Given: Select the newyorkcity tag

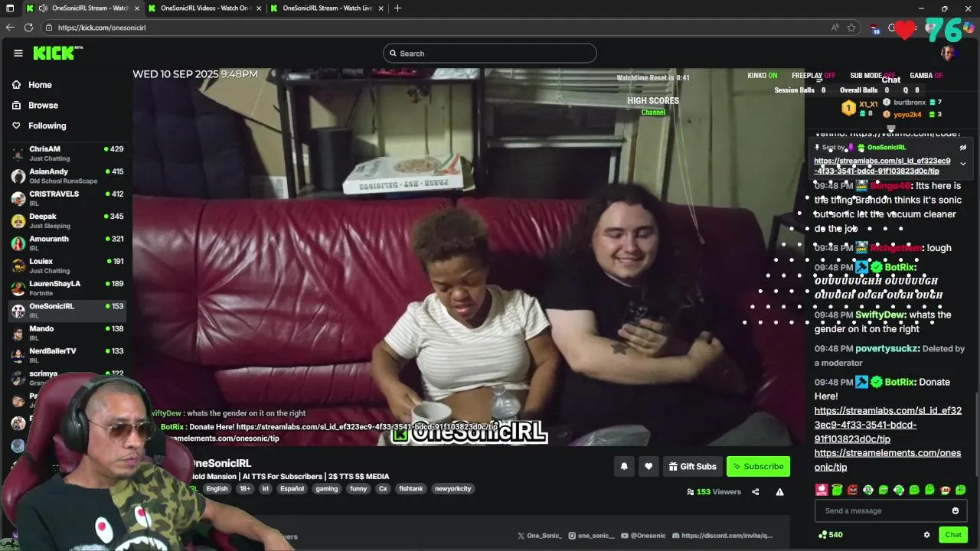Looking at the screenshot, I should click(453, 488).
